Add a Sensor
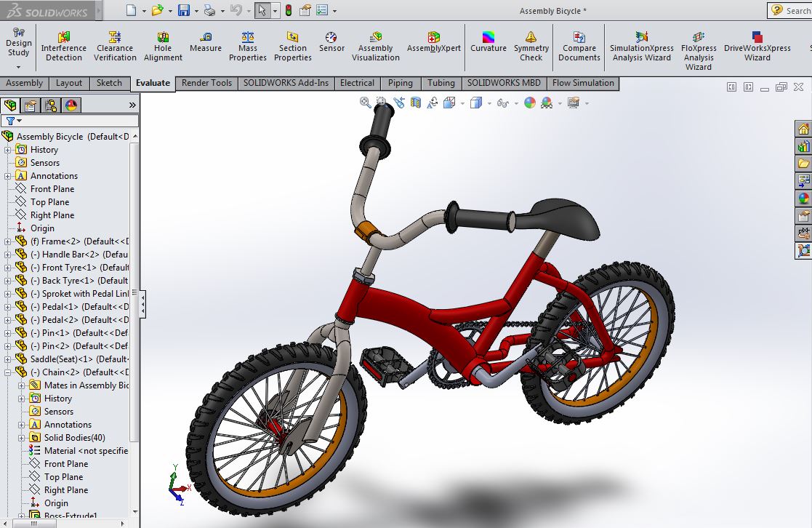 click(331, 42)
